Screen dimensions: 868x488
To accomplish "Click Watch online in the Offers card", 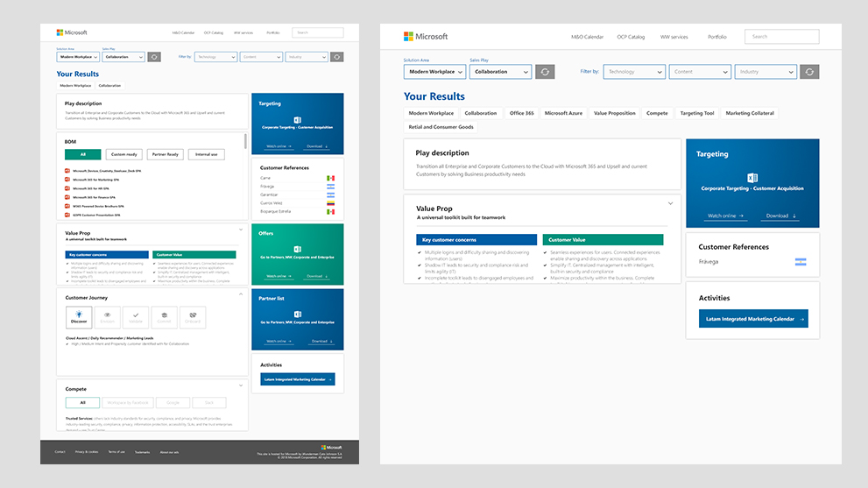I will pos(279,276).
